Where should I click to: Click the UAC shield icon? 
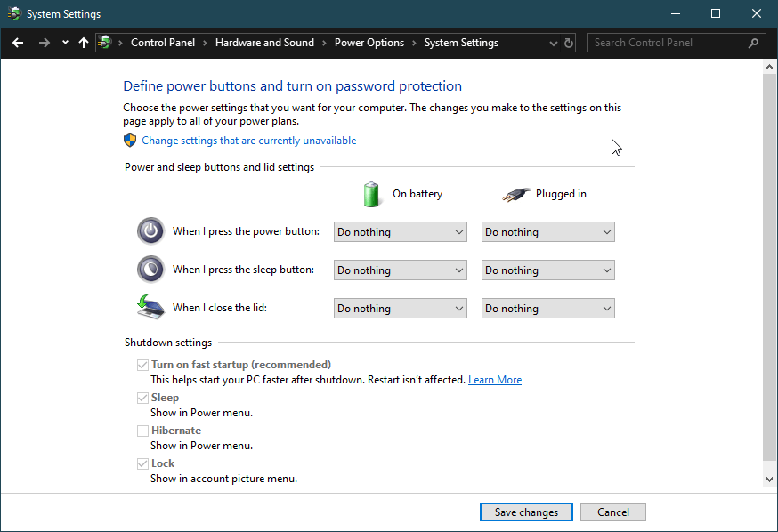pos(130,141)
